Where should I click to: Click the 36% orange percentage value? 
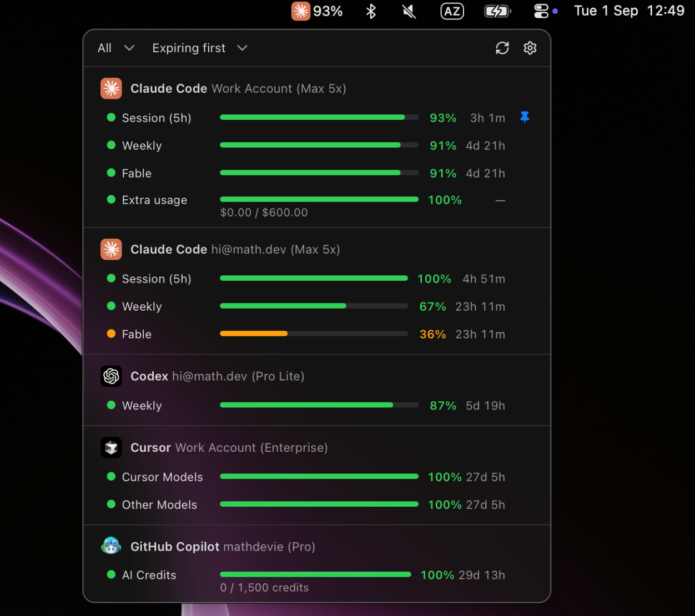point(433,335)
